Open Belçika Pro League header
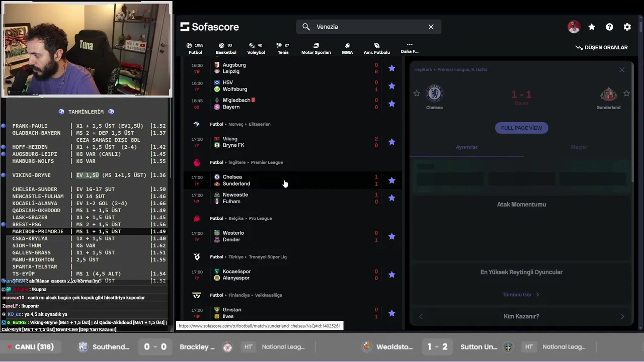Screen dimensions: 644x362 point(241,219)
